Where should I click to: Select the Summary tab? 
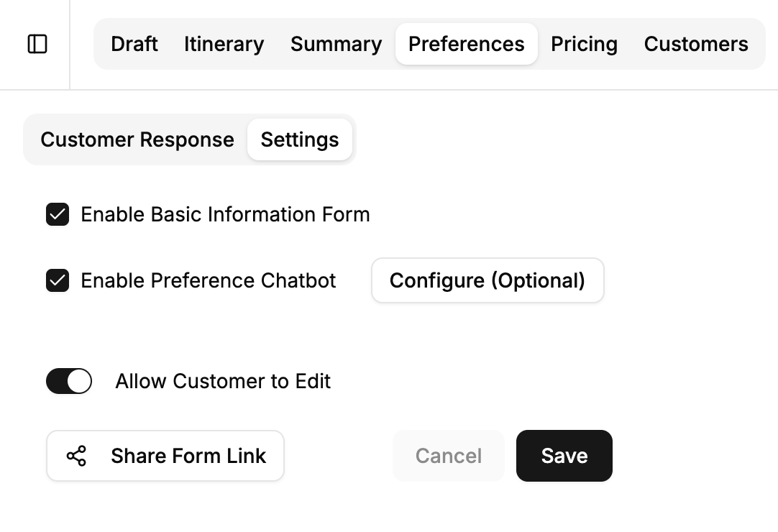335,44
